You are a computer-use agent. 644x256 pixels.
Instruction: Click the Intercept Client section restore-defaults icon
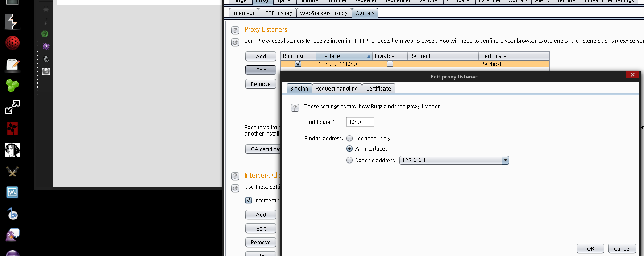(x=235, y=188)
